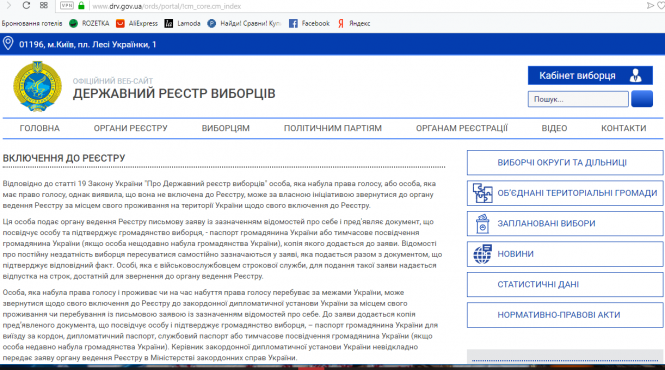Open the ПОЛІТИЧНИМ ПАРТІЯМ menu

pos(333,128)
